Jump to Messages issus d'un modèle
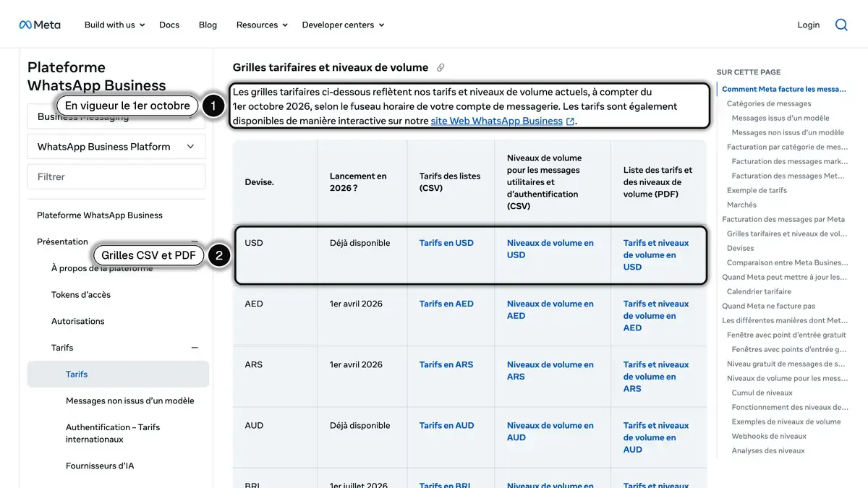The image size is (868, 488). [780, 118]
